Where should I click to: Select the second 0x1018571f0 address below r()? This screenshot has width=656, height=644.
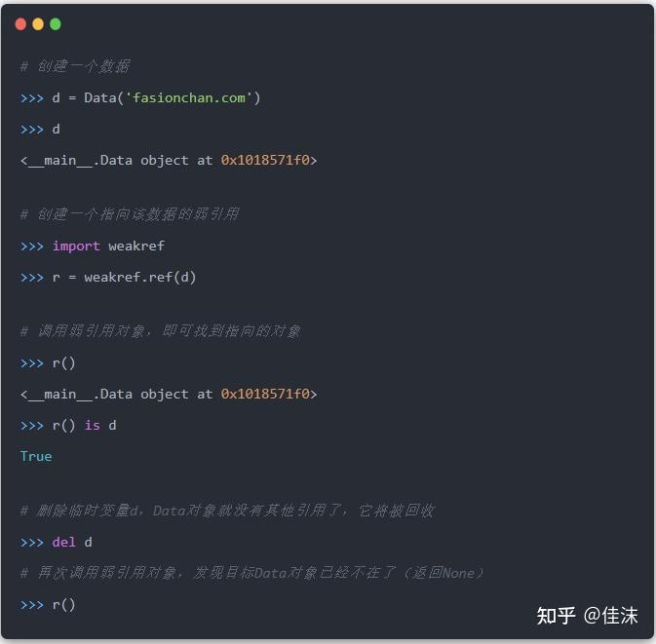tap(265, 394)
